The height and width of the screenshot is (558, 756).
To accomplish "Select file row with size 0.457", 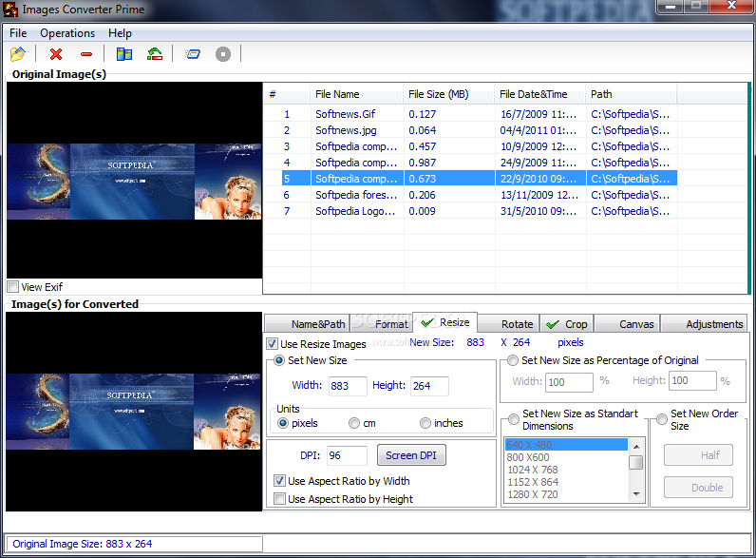I will (470, 146).
